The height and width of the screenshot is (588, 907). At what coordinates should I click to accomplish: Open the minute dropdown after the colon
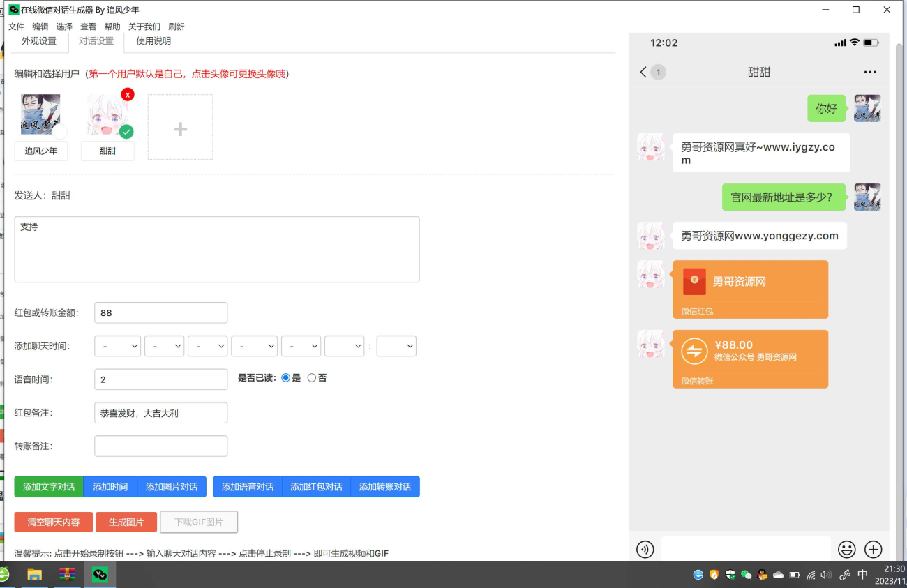396,346
